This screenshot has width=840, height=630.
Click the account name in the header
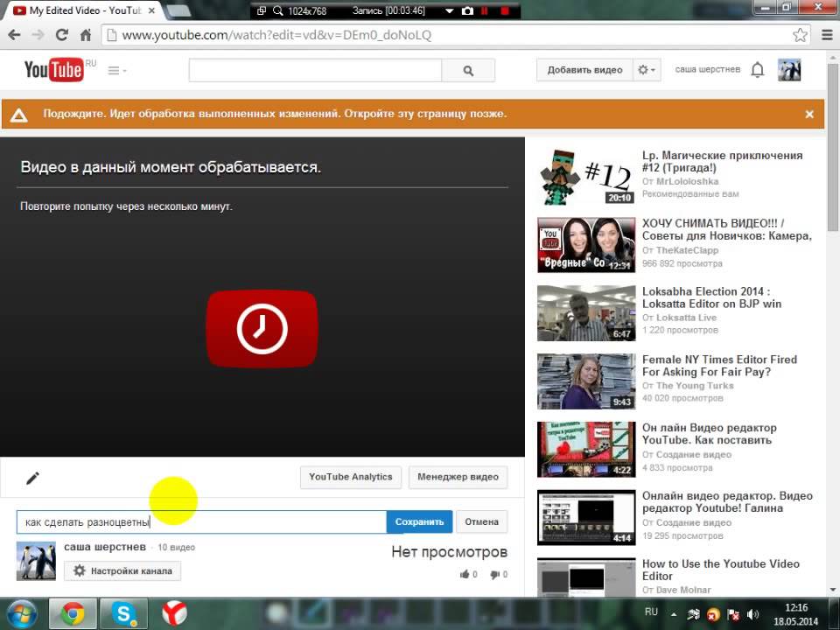(707, 70)
